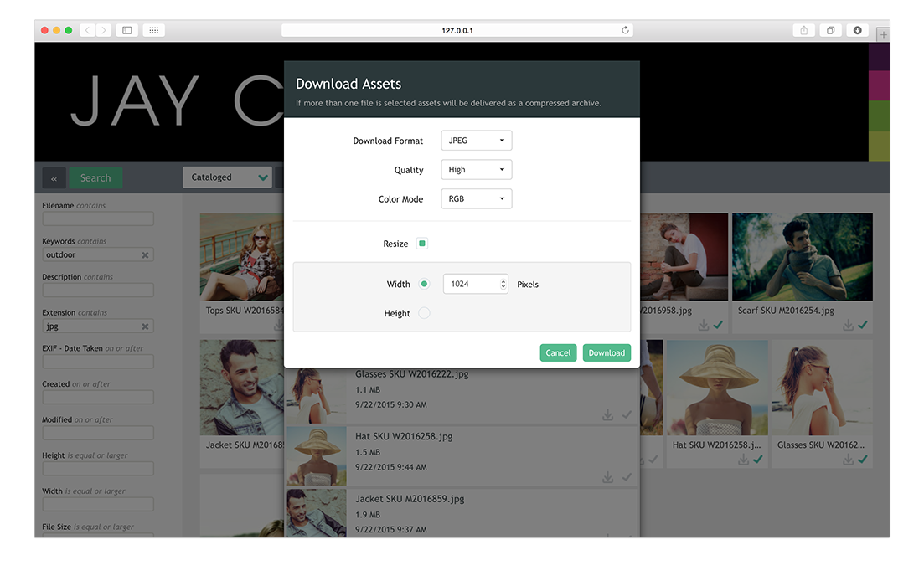Open the Glasses SKU W20162... card thumbnail
Screen dimensions: 924x586
[x=822, y=388]
